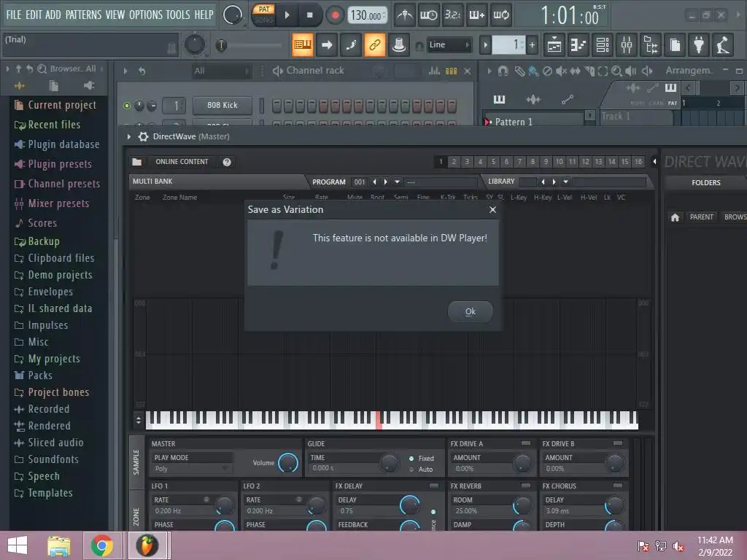Open the Plugin picker plug icon
The width and height of the screenshot is (747, 560).
point(699,45)
